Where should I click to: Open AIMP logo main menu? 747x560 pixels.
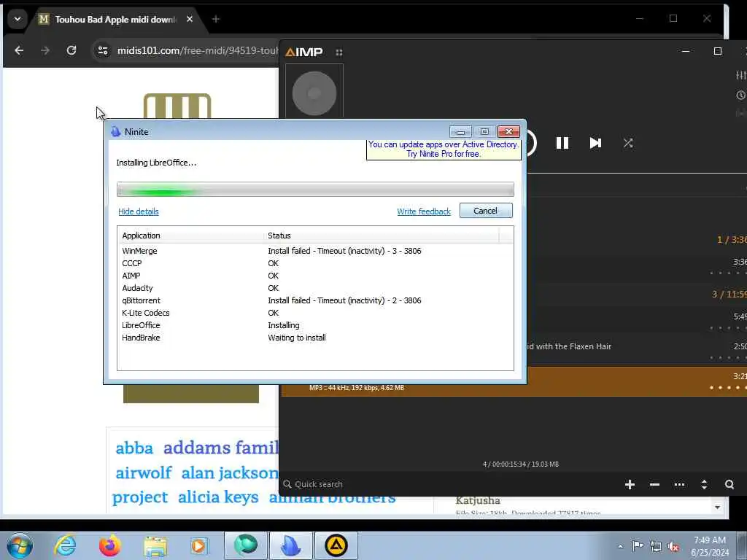[x=304, y=52]
